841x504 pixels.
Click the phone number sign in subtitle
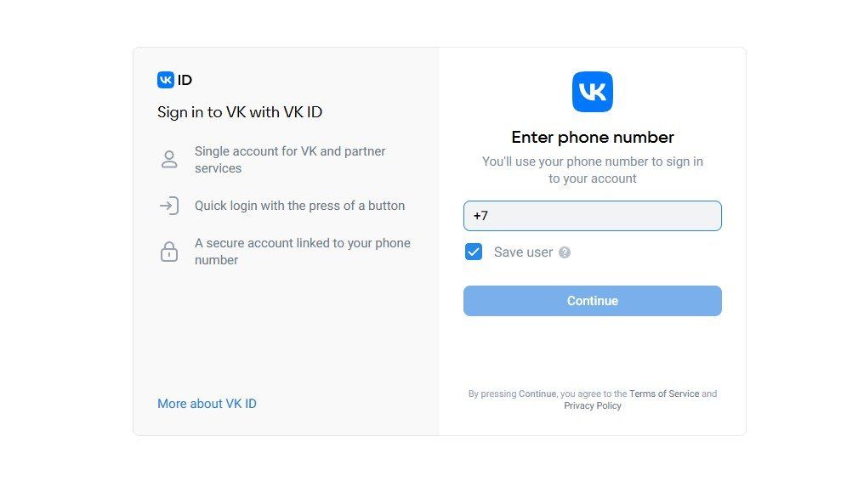pos(592,170)
